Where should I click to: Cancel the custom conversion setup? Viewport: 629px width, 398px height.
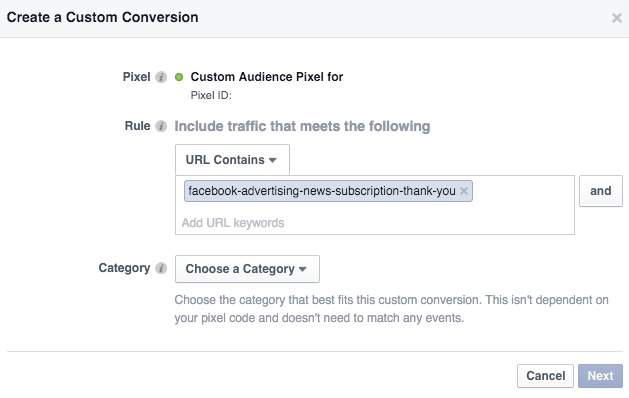[x=545, y=376]
